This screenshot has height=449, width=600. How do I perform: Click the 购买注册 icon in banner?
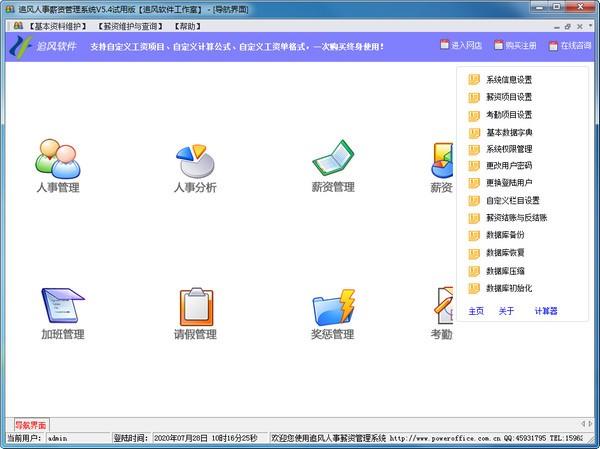(498, 45)
